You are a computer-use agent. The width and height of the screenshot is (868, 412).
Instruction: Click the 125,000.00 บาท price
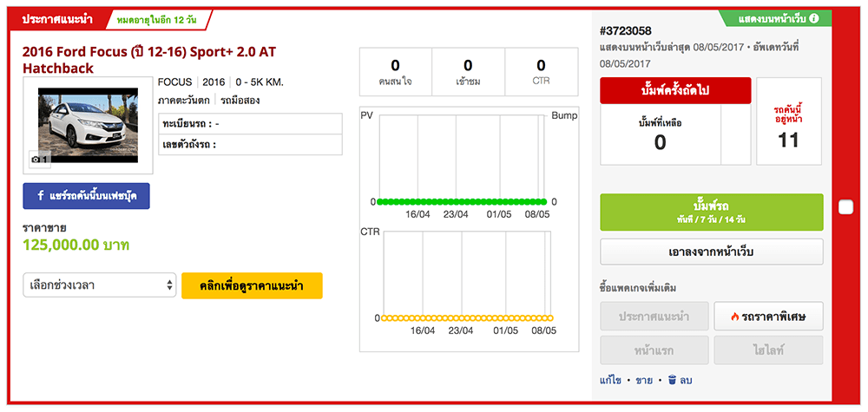click(76, 245)
